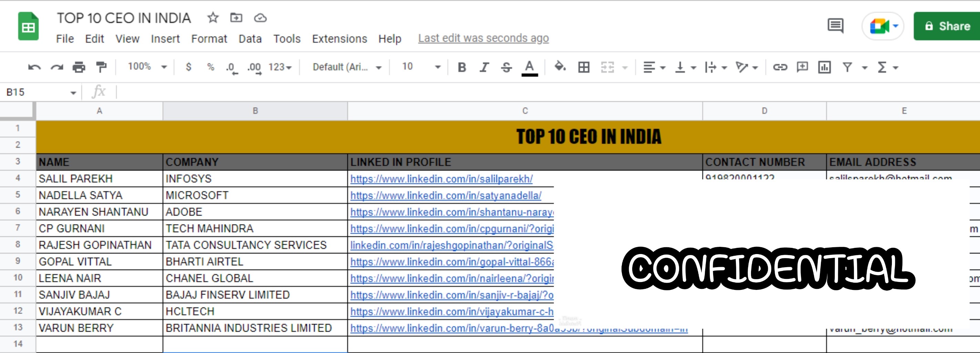Click the insert chart icon

(x=824, y=68)
